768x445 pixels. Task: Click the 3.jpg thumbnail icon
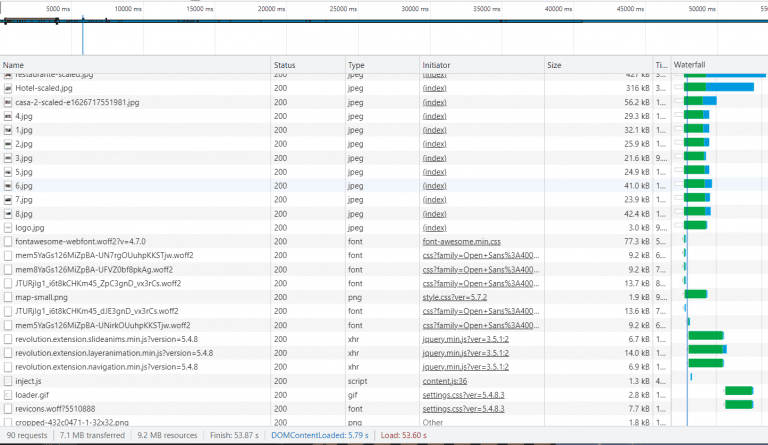click(8, 158)
